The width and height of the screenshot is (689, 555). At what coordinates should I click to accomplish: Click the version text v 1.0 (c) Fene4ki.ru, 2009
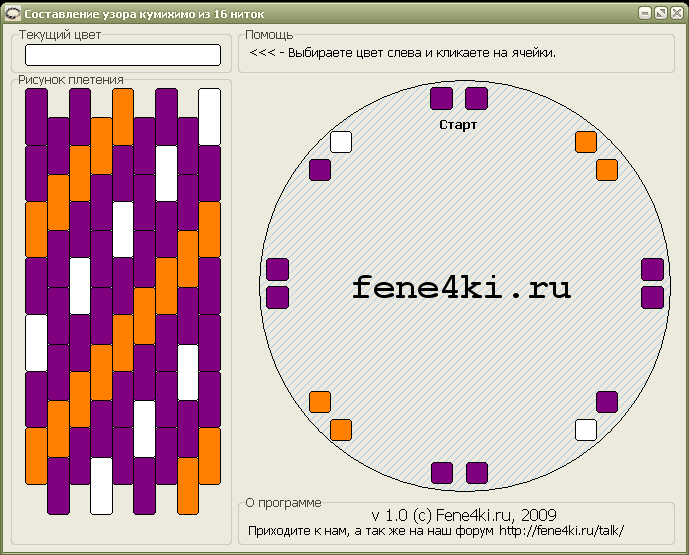pyautogui.click(x=464, y=515)
